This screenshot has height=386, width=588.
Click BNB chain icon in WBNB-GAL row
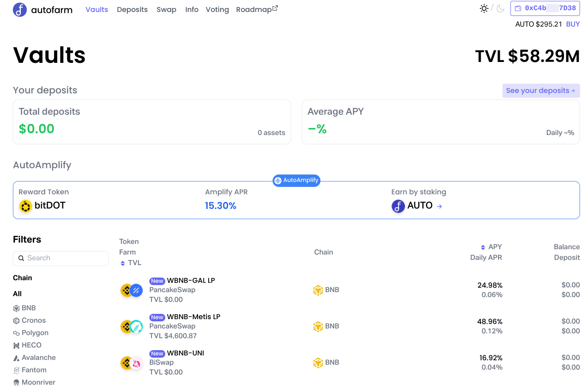318,290
